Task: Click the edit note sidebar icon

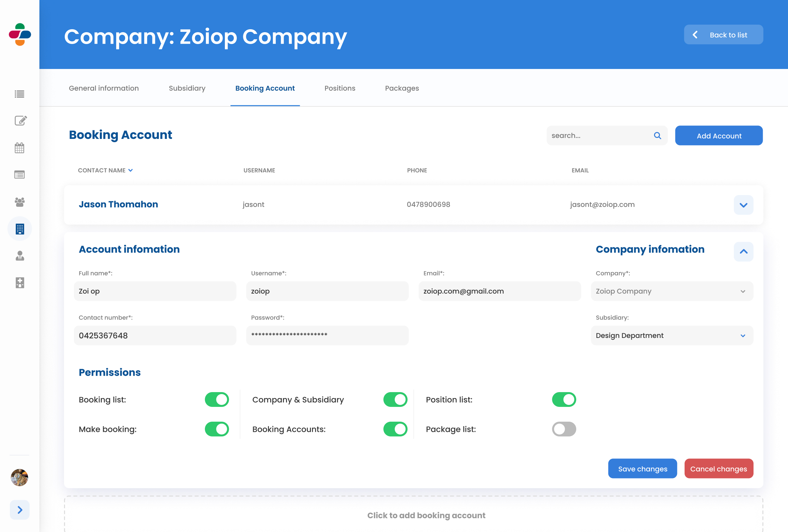Action: [x=20, y=121]
